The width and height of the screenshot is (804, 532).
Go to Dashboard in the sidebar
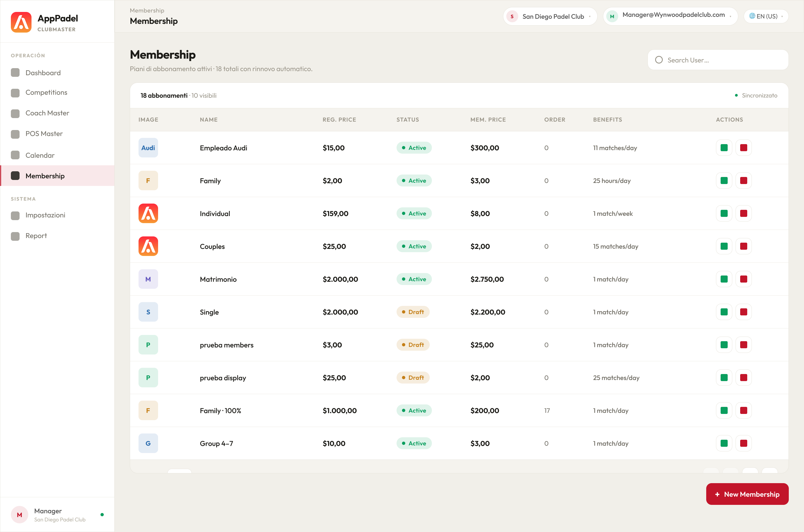click(x=57, y=73)
